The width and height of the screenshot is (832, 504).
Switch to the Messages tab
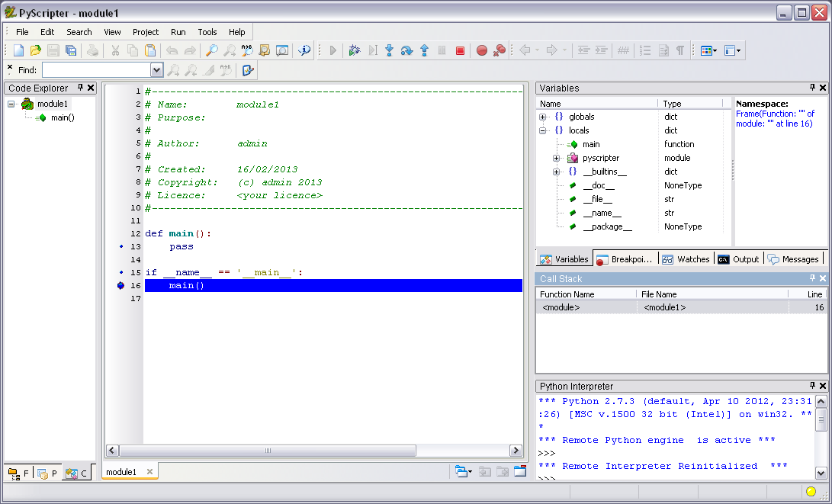click(793, 259)
